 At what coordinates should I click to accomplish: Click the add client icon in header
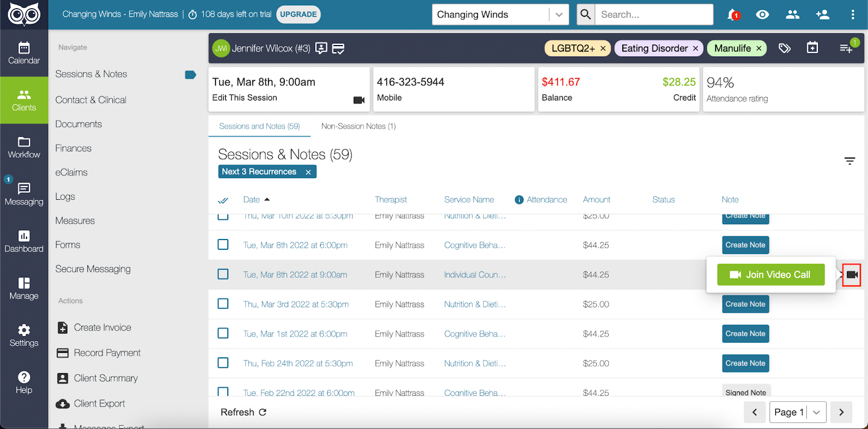tap(822, 15)
